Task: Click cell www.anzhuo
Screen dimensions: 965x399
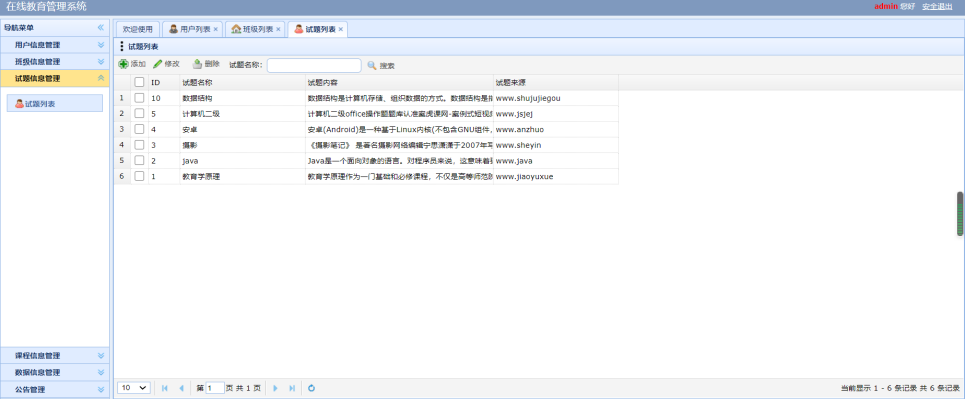Action: click(556, 129)
